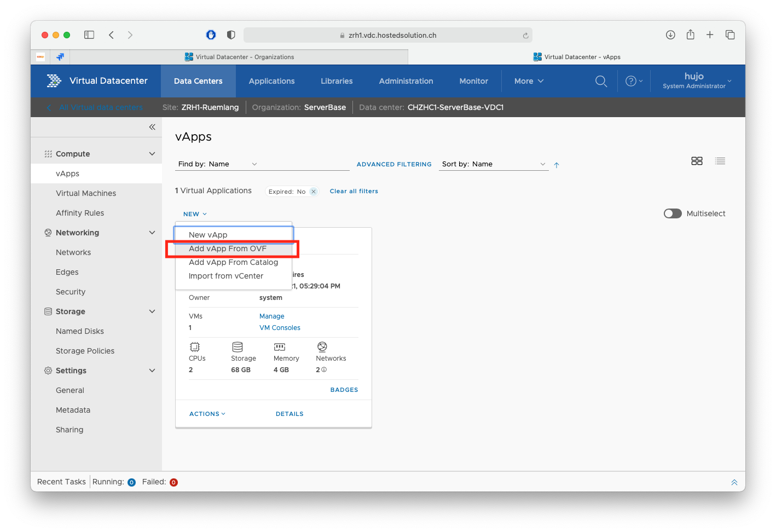Open the Applications tab
Viewport: 776px width, 532px height.
271,81
